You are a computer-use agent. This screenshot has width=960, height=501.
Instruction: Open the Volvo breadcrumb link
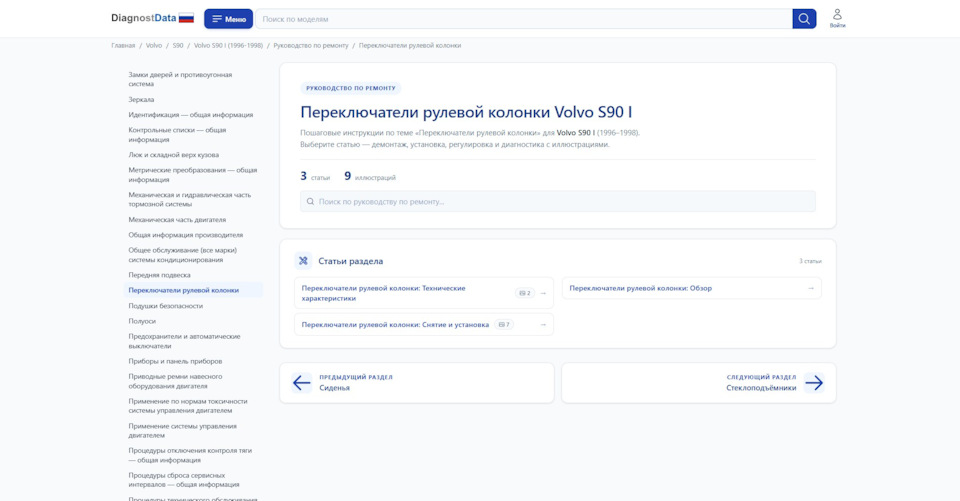154,45
